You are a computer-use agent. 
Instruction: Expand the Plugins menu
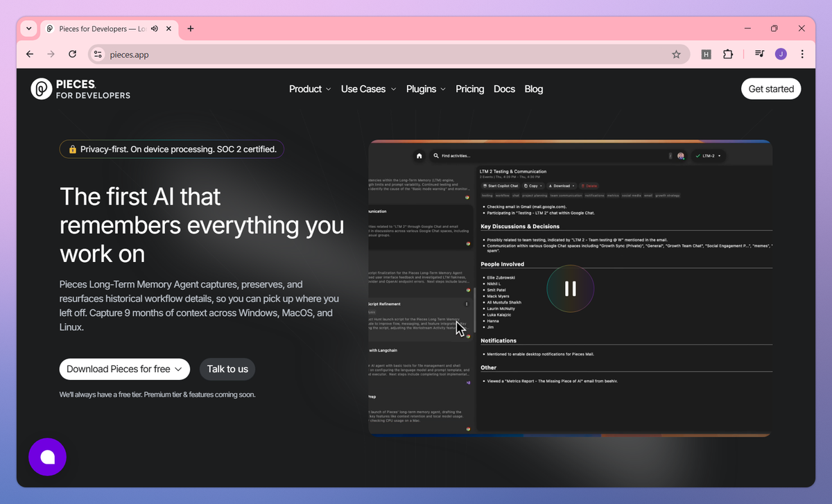click(x=426, y=89)
